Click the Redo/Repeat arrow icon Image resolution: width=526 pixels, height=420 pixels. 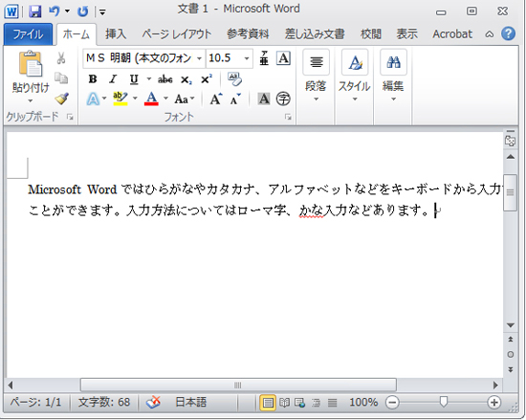82,11
